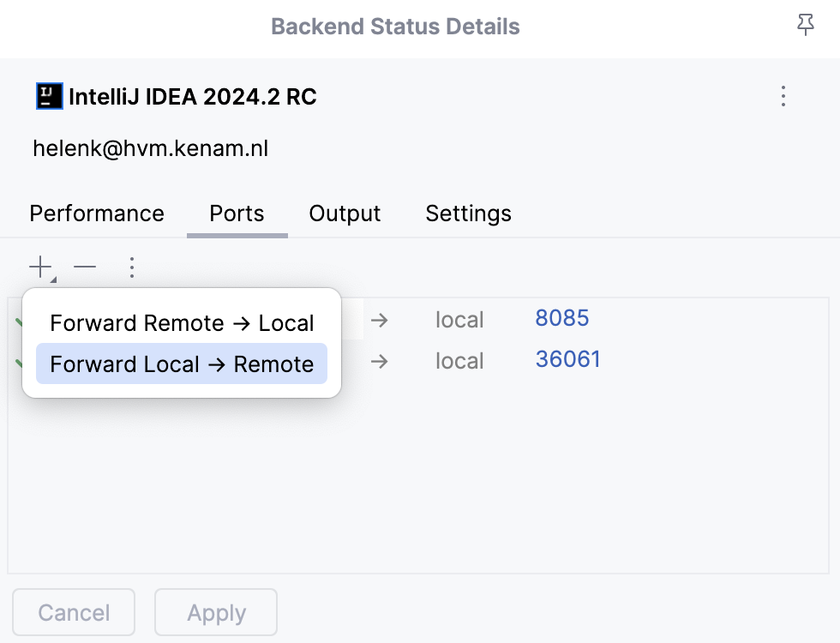Click the Cancel button

coord(74,612)
